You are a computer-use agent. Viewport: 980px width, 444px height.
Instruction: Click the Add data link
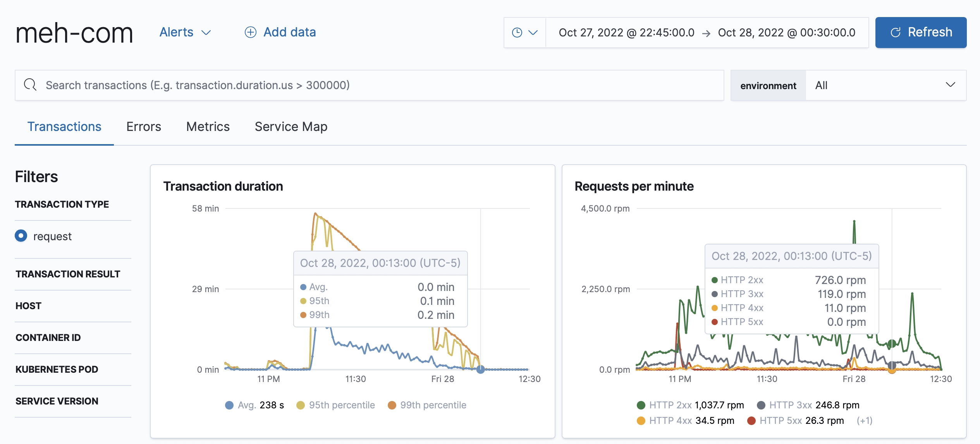pos(289,32)
